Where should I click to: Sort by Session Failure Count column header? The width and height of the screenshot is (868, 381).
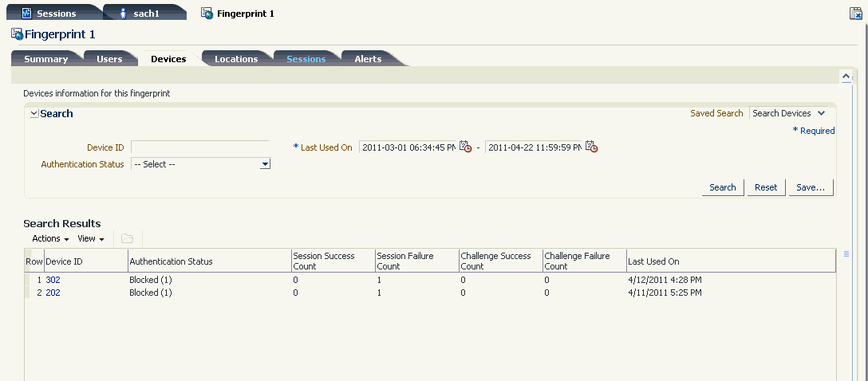click(416, 261)
